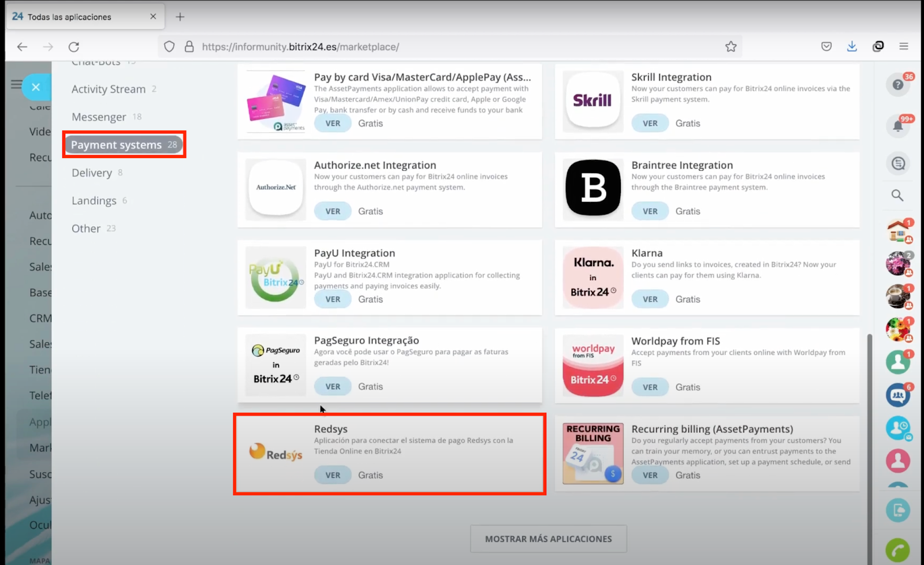
Task: Click the Klarna app logo
Action: [x=593, y=276]
